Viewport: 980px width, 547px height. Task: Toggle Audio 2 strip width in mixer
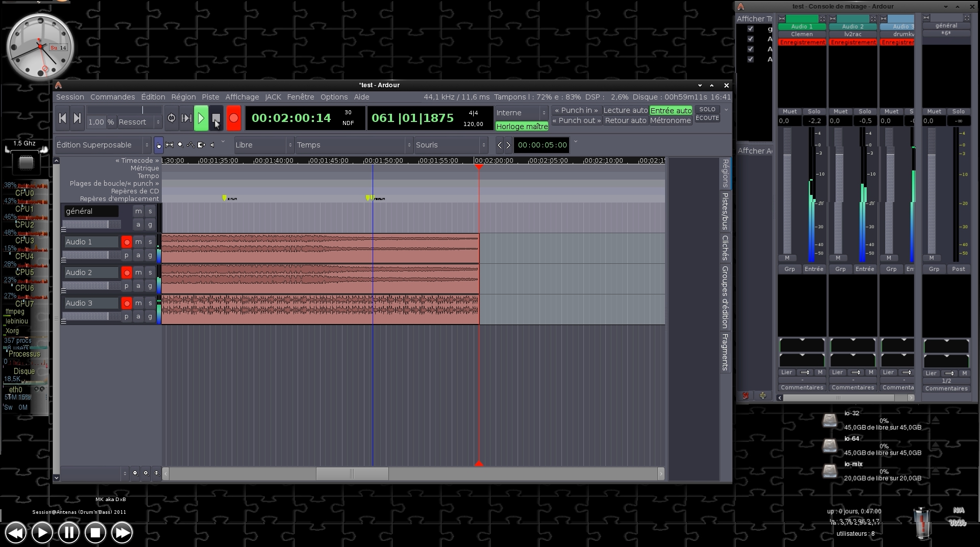click(x=833, y=18)
